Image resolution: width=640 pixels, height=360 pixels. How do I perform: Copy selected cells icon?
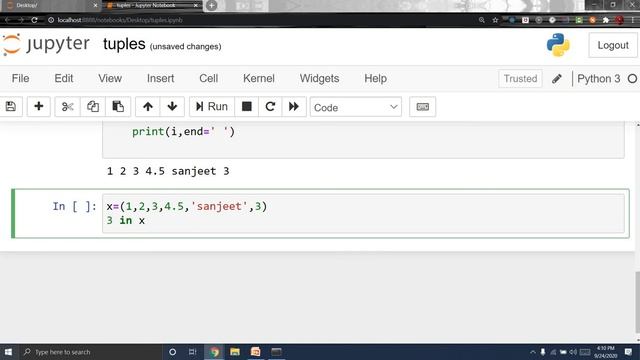pos(93,107)
